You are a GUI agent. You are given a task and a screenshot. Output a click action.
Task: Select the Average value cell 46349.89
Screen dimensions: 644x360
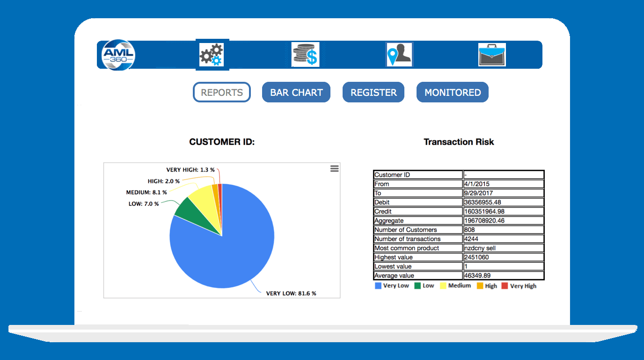pos(504,275)
